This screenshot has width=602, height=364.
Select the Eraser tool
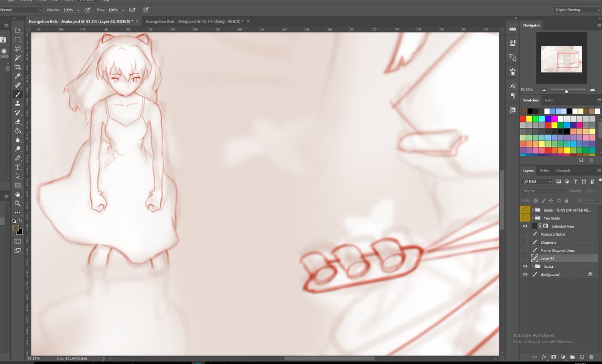point(18,121)
